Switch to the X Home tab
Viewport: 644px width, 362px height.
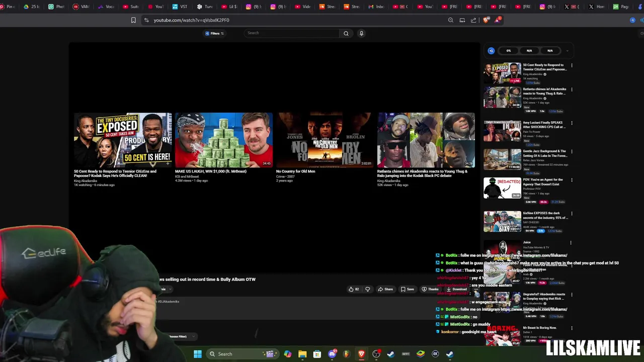596,7
